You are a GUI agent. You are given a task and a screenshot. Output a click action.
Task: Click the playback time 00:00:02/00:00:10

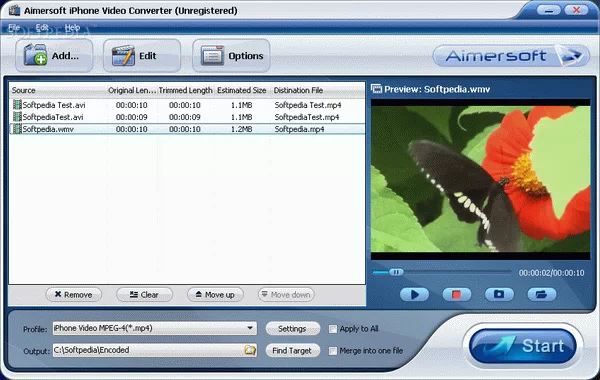(551, 273)
